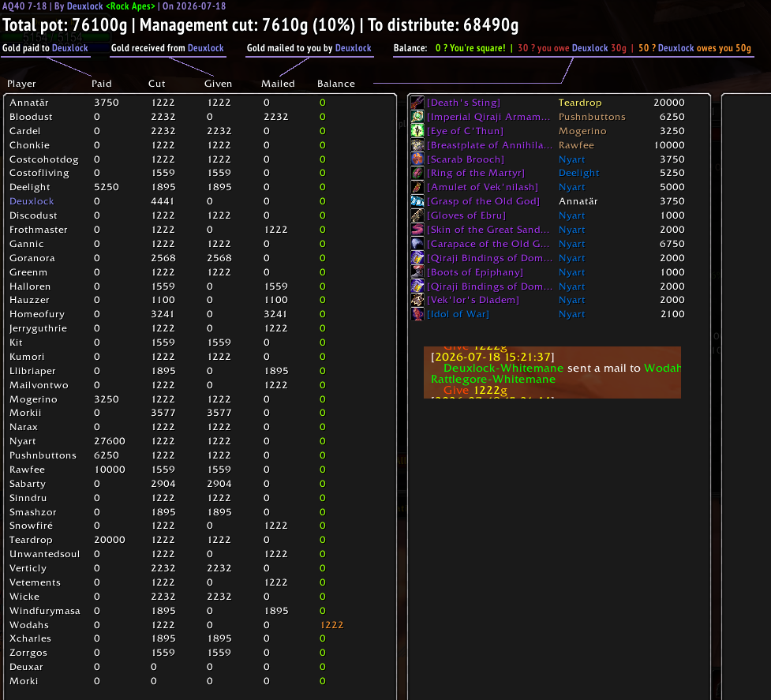Open the [Scarab Brooch] item link

pyautogui.click(x=465, y=159)
